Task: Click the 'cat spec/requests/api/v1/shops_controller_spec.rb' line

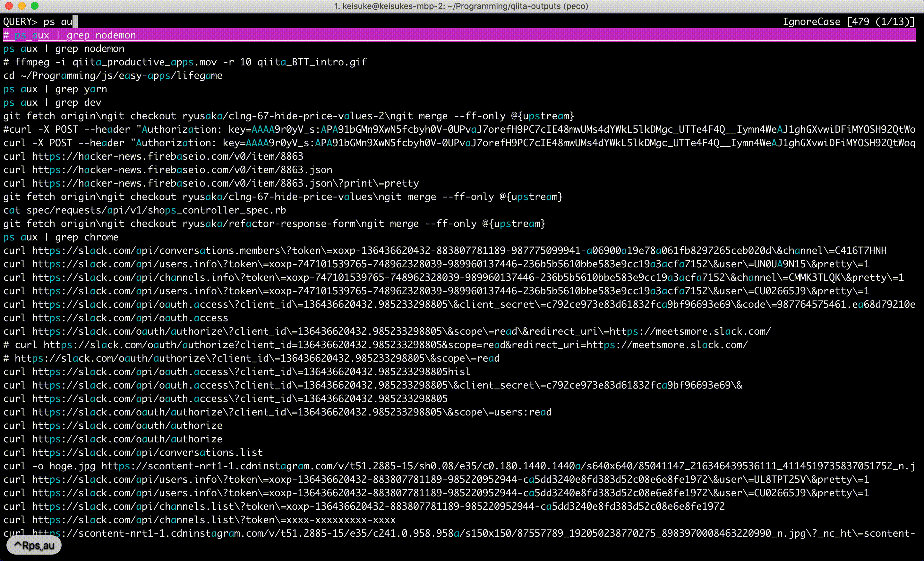Action: point(145,210)
